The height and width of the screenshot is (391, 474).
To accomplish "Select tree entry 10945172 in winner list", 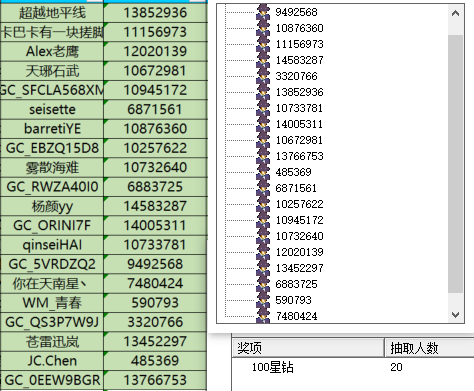I will tap(299, 220).
